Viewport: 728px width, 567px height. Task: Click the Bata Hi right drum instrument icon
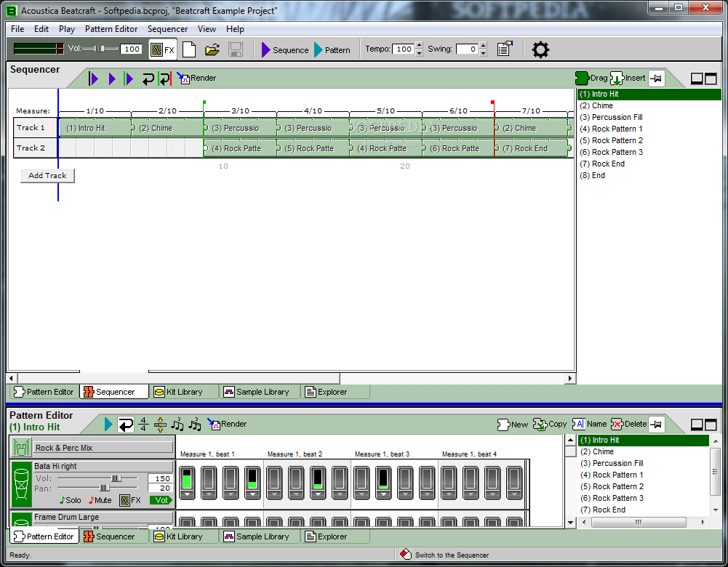(21, 484)
